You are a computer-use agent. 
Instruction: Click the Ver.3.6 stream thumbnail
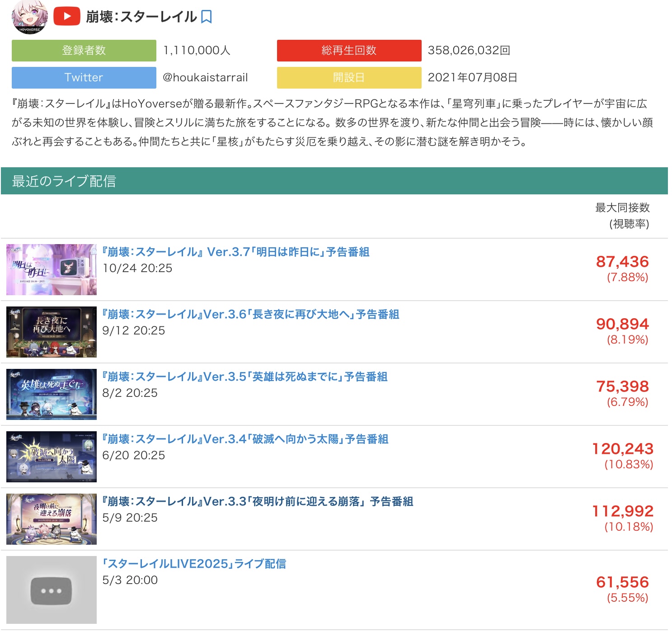[52, 332]
